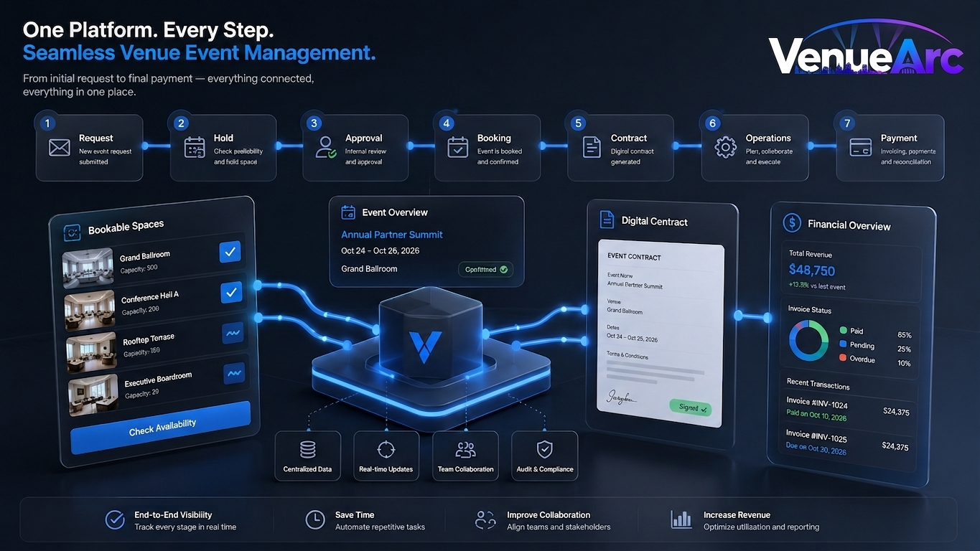The image size is (980, 551).
Task: Click the Real-time Updates crosshair icon
Action: (x=386, y=450)
